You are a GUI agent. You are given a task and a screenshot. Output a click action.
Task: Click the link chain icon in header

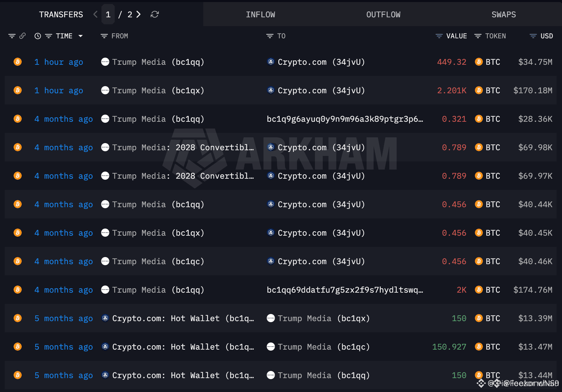[22, 36]
